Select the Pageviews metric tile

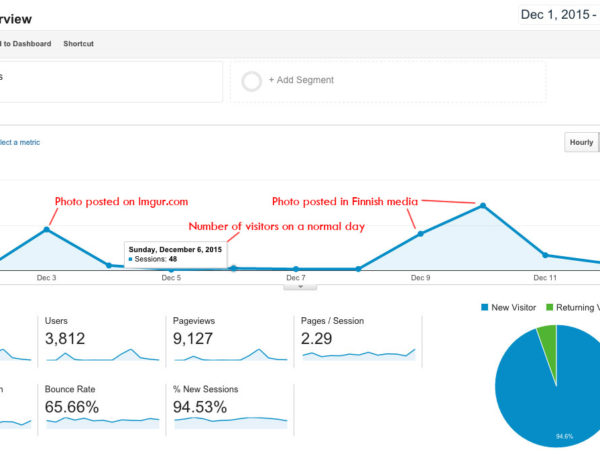point(230,341)
